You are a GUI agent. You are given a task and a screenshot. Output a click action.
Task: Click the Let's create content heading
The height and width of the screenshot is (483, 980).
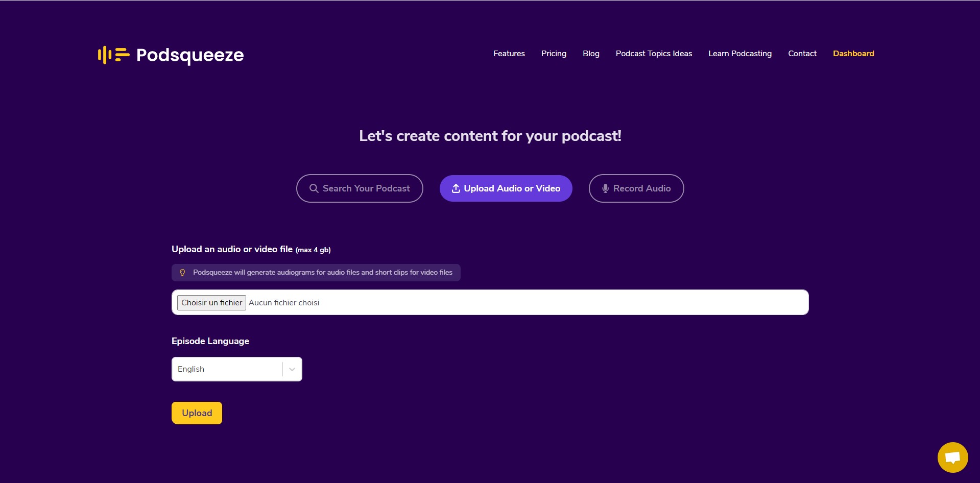490,136
